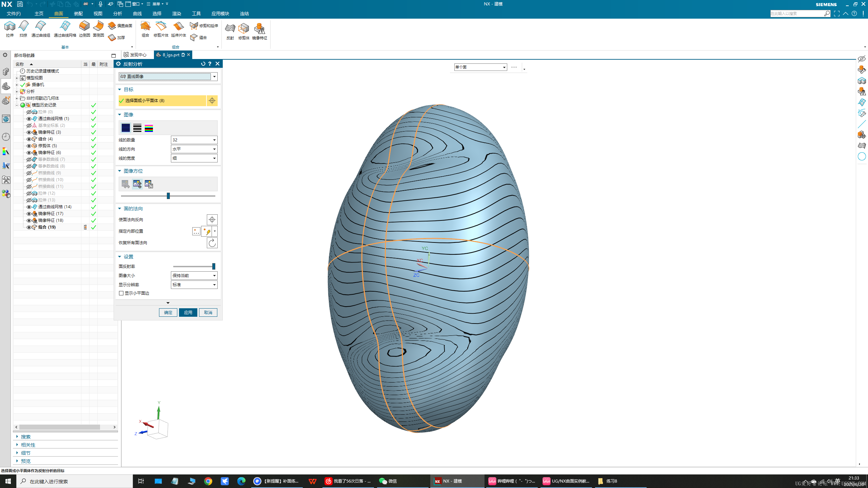This screenshot has width=868, height=488.
Task: Click the rotate image orientation icon
Action: (x=149, y=184)
